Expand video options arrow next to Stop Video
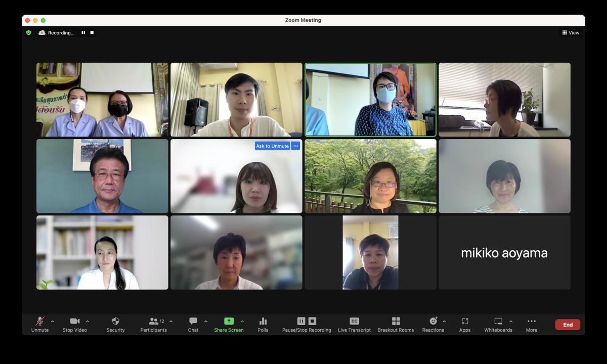The image size is (607, 364). click(88, 321)
